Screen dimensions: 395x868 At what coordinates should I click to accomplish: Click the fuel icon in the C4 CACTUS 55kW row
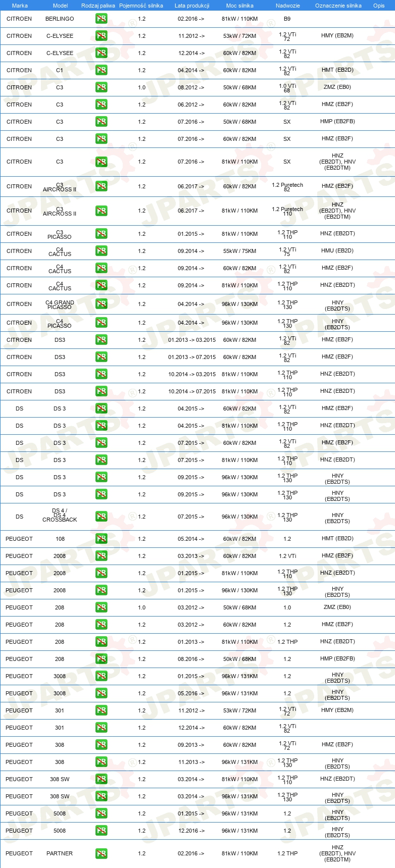tap(101, 251)
